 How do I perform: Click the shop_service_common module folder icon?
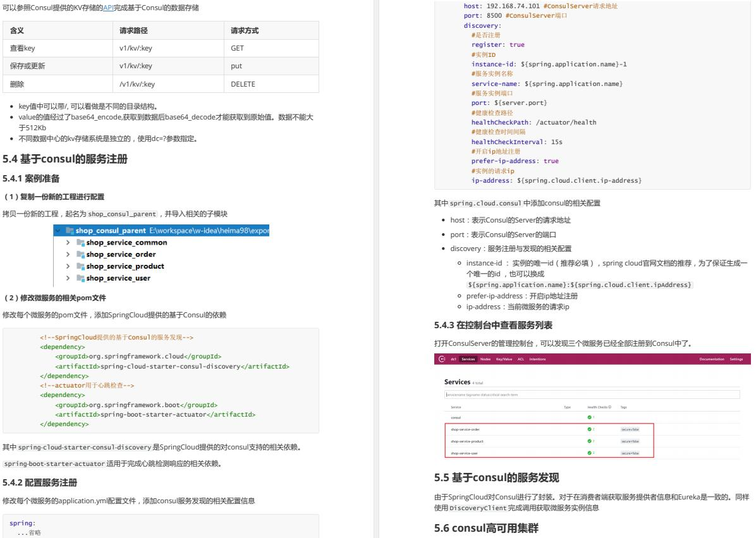pos(80,243)
